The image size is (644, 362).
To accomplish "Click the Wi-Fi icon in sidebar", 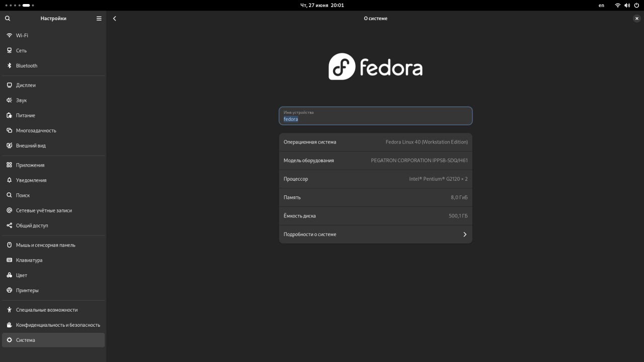I will point(9,35).
